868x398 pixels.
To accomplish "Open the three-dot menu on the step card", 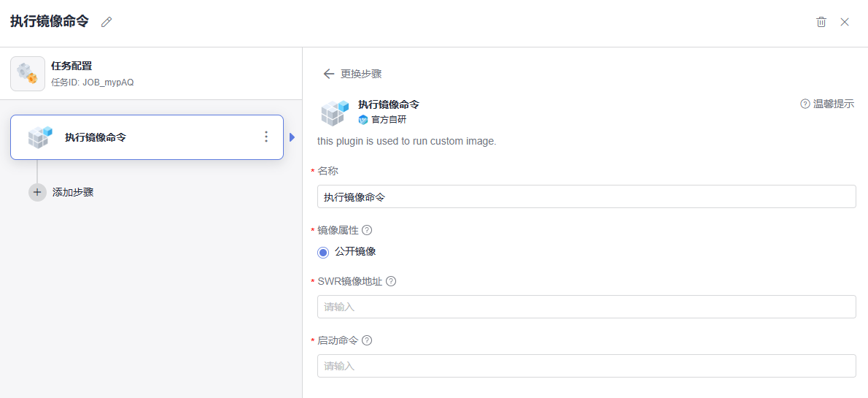I will (266, 137).
